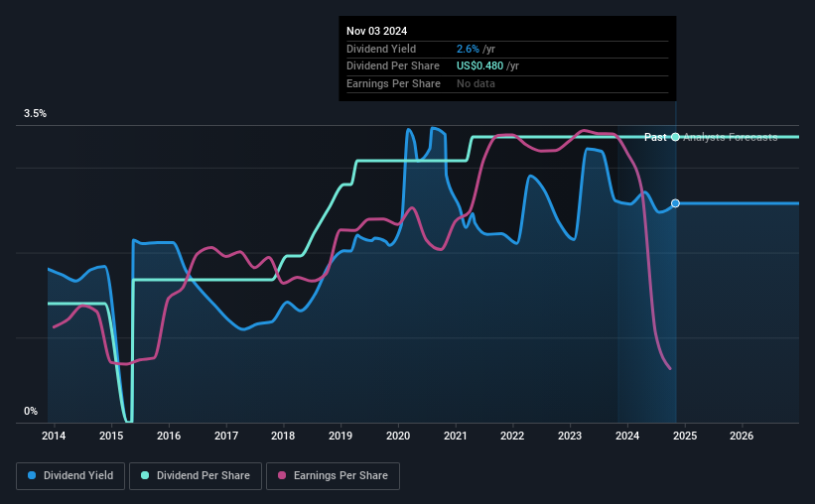Click the 'Analysts Forecasts' label
Viewport: 815px width, 504px height.
(x=731, y=137)
